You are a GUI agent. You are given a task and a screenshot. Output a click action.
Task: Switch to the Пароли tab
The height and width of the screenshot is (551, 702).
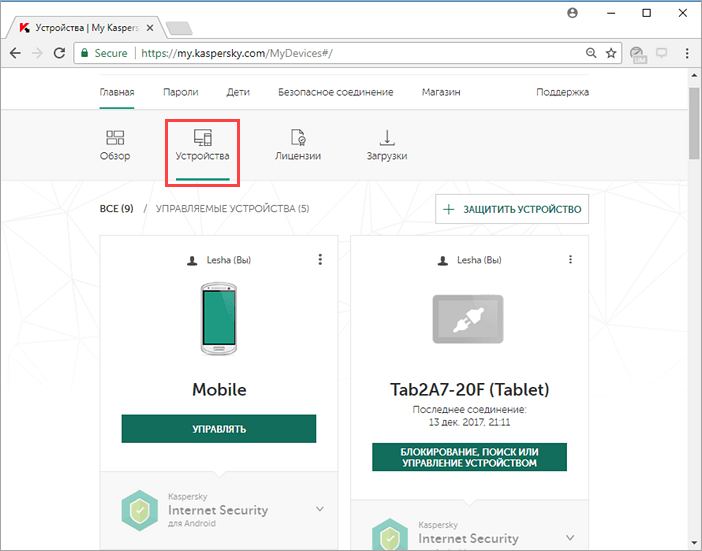[x=180, y=92]
